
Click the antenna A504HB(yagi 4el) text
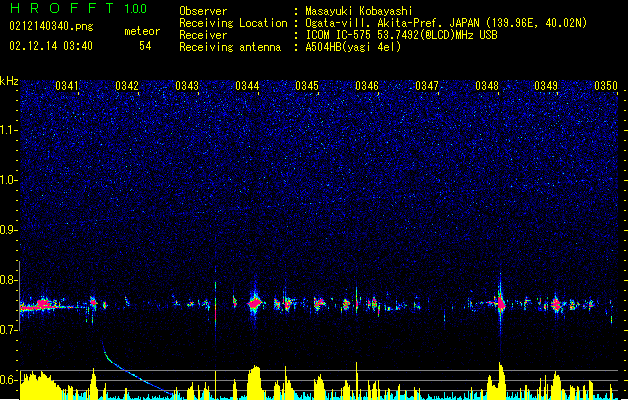click(x=353, y=47)
